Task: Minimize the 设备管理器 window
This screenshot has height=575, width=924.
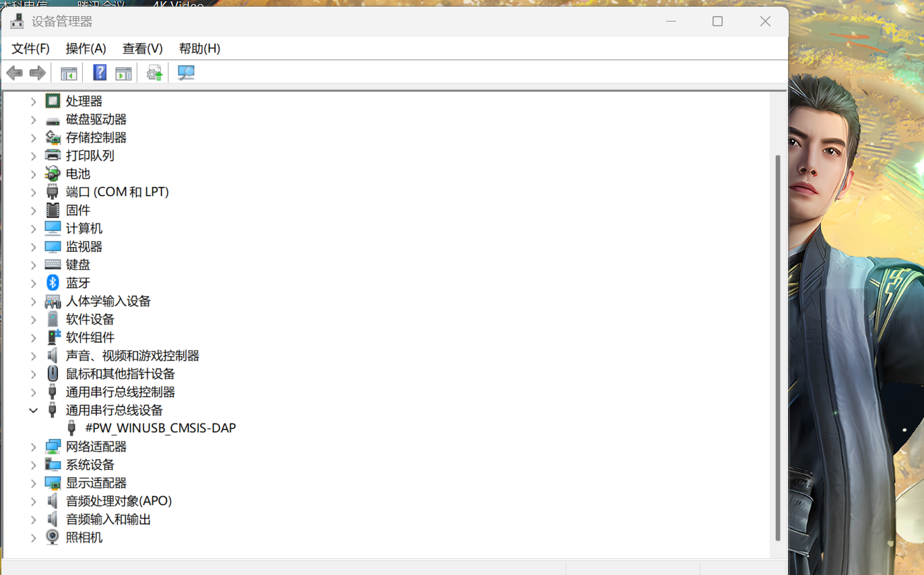Action: 671,22
